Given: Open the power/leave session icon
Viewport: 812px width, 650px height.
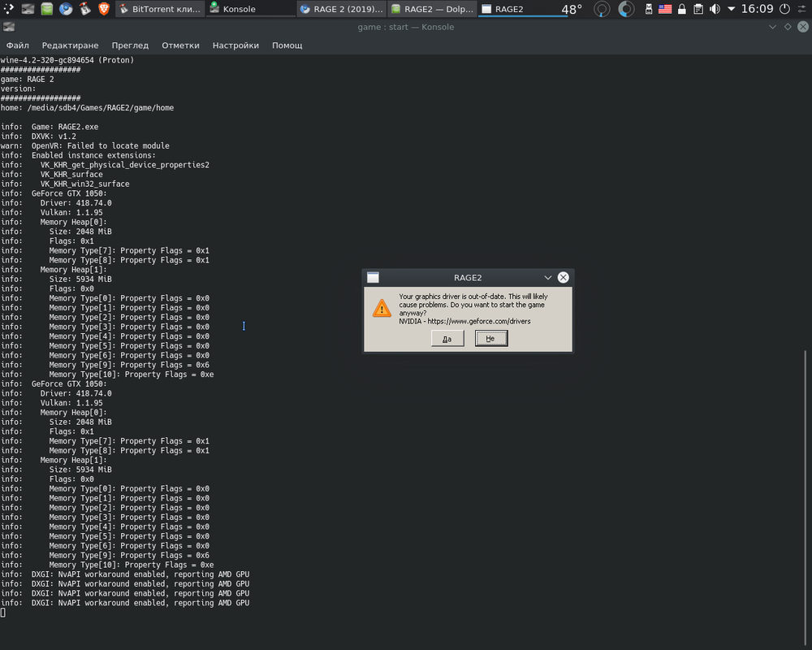Looking at the screenshot, I should coord(785,9).
